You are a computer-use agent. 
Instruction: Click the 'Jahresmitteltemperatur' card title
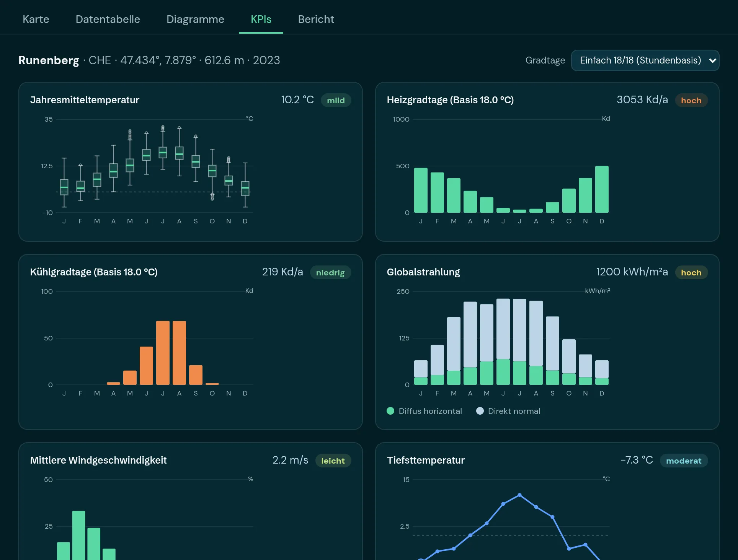(85, 100)
